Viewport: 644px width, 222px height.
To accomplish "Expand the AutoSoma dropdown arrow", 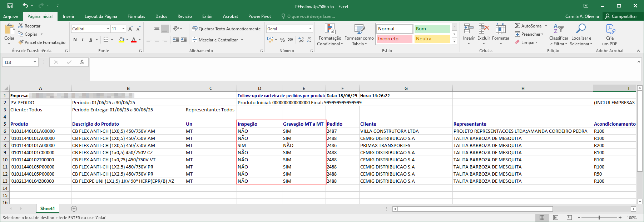I will coord(546,26).
